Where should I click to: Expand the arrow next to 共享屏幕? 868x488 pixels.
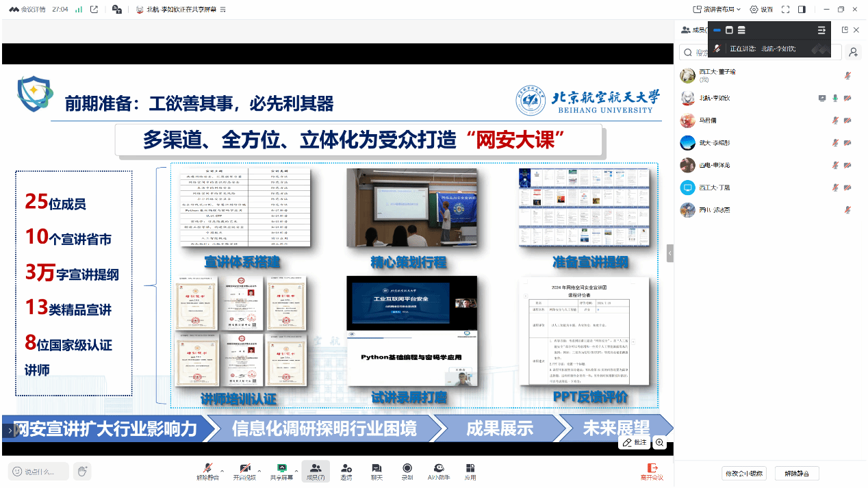296,470
